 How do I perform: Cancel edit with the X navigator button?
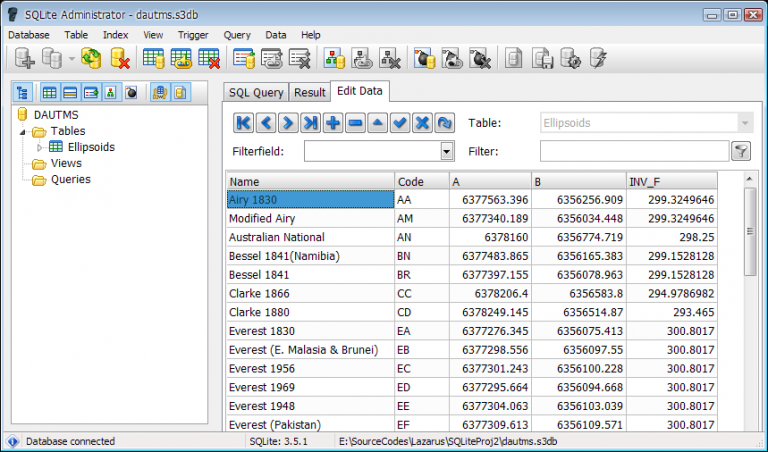pos(422,123)
